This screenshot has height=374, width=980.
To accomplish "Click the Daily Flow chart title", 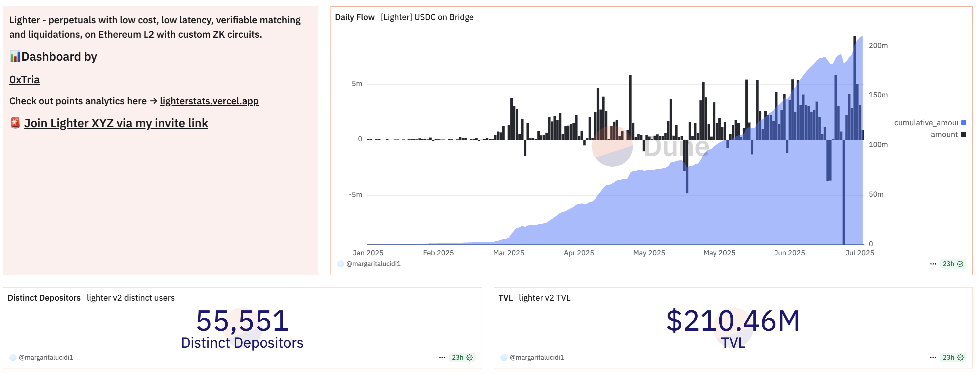I will point(354,17).
